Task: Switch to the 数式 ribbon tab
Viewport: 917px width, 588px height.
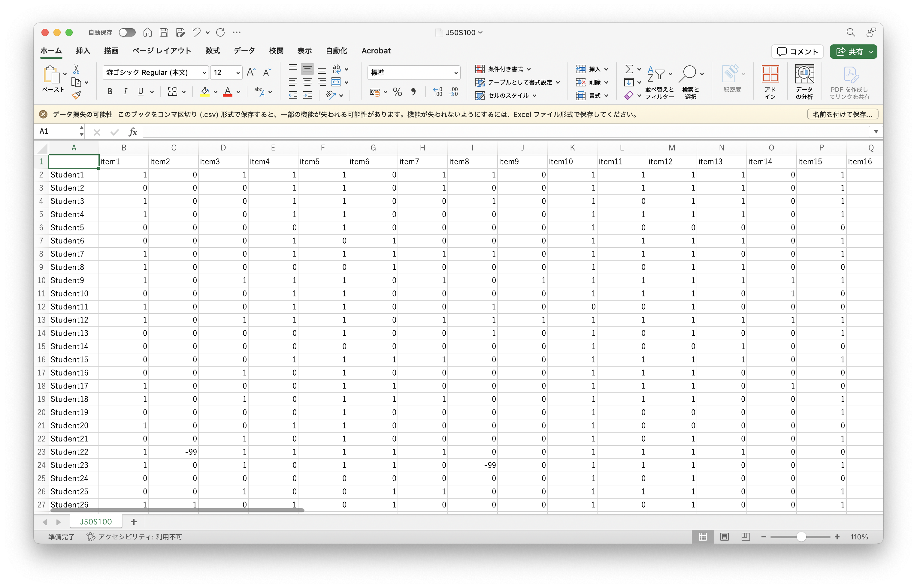Action: tap(213, 51)
